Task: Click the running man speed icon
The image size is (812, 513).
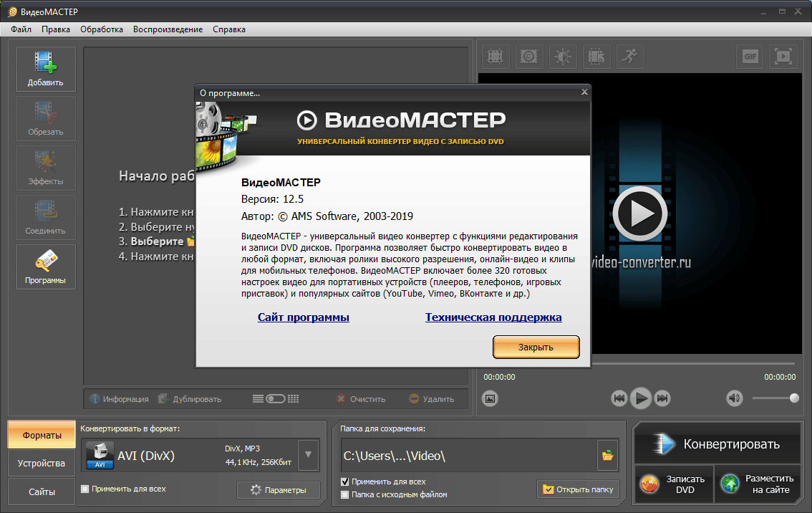Action: click(630, 56)
